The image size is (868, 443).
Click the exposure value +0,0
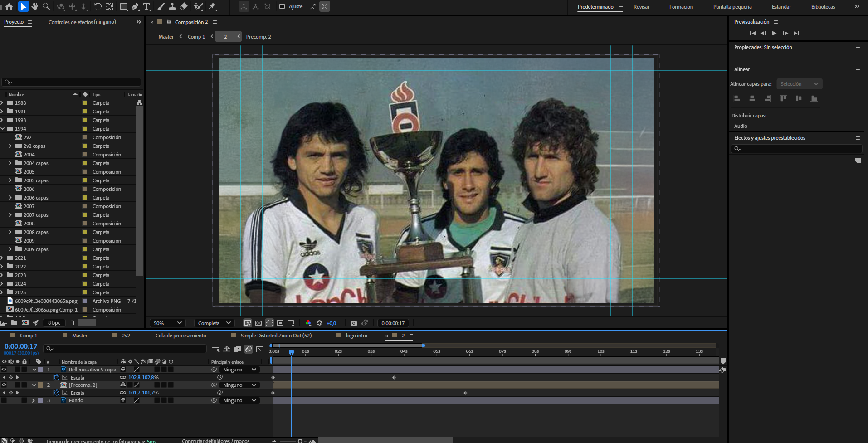pos(331,323)
